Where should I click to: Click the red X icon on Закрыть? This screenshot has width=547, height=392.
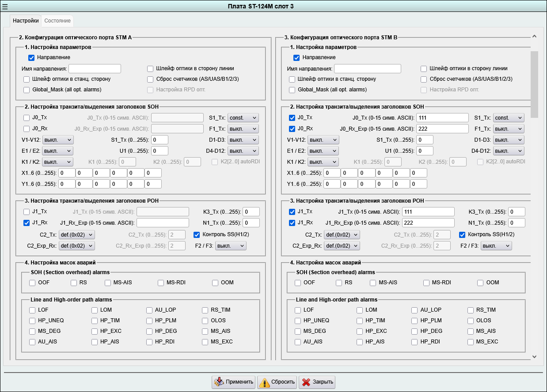[306, 382]
